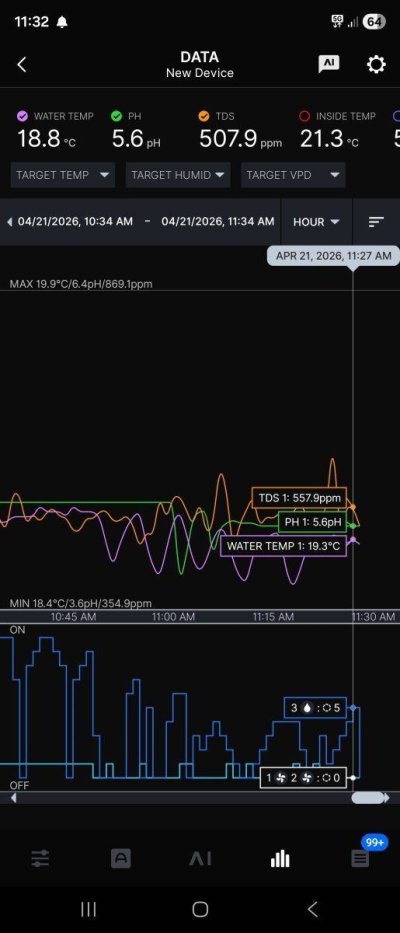Click water temp value 18.8 °C

pyautogui.click(x=46, y=139)
